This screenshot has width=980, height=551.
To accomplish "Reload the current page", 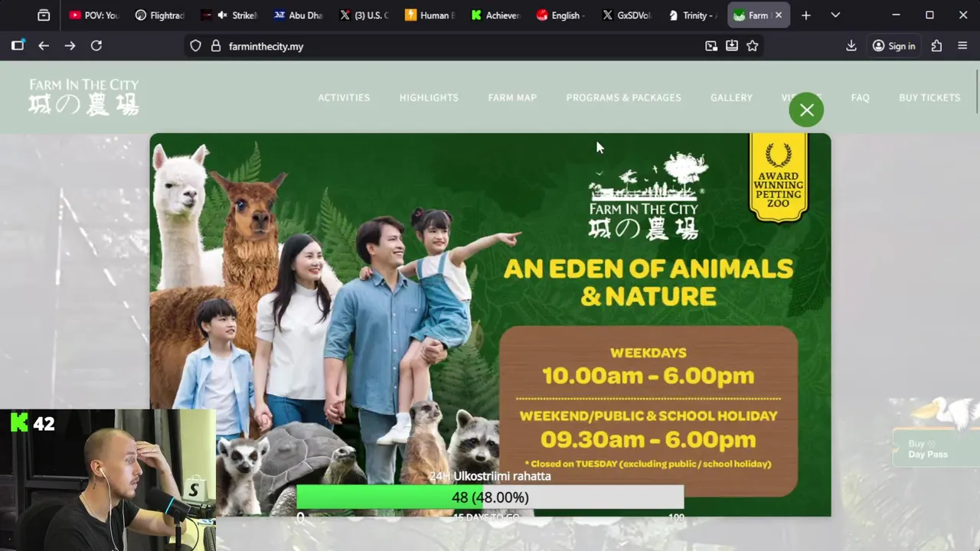I will 96,46.
